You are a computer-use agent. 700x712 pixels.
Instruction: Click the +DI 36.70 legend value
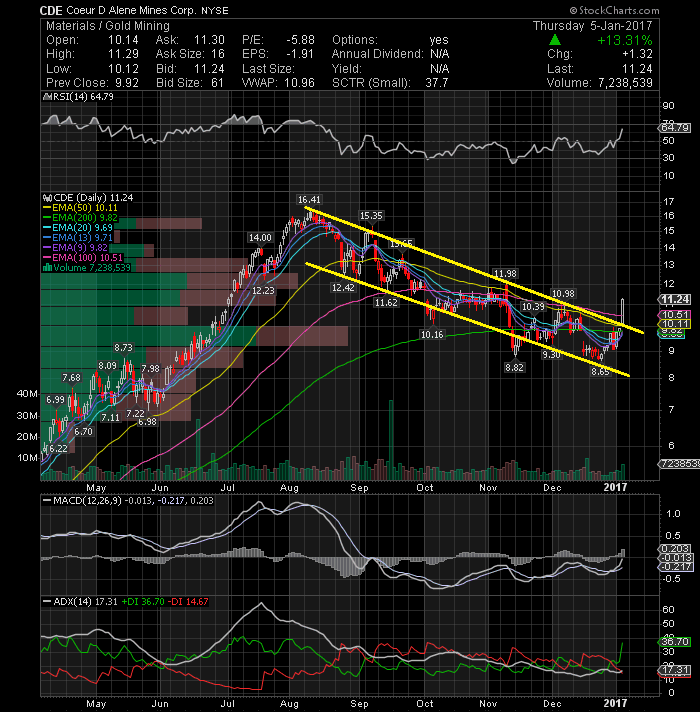tap(142, 602)
